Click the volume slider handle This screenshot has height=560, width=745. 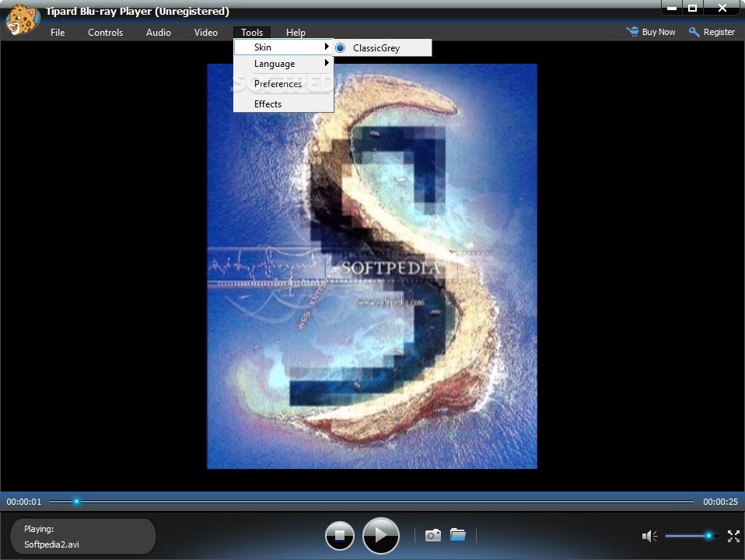(x=708, y=536)
